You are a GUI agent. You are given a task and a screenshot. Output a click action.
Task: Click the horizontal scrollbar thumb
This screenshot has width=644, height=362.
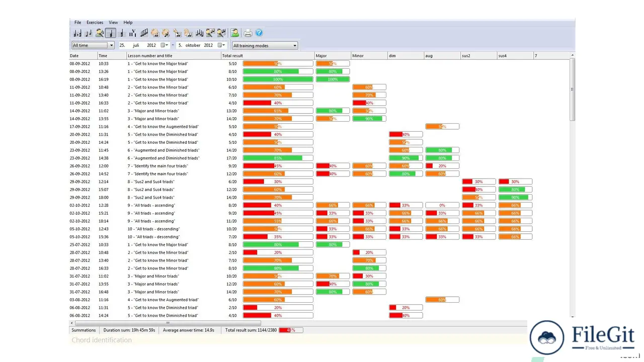pos(168,323)
